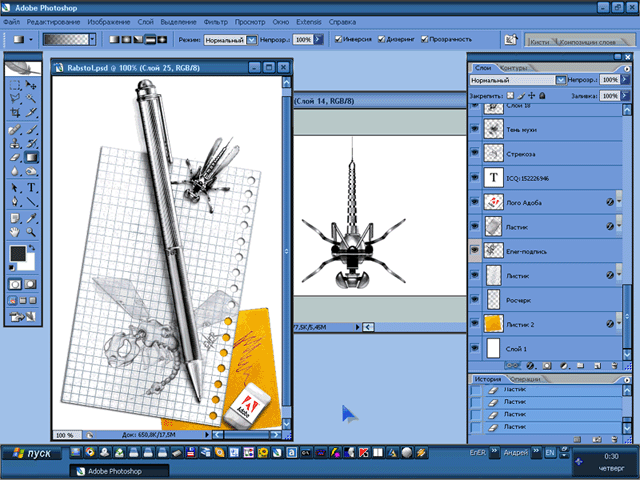Swap foreground and background colors
The image size is (640, 480).
(32, 247)
